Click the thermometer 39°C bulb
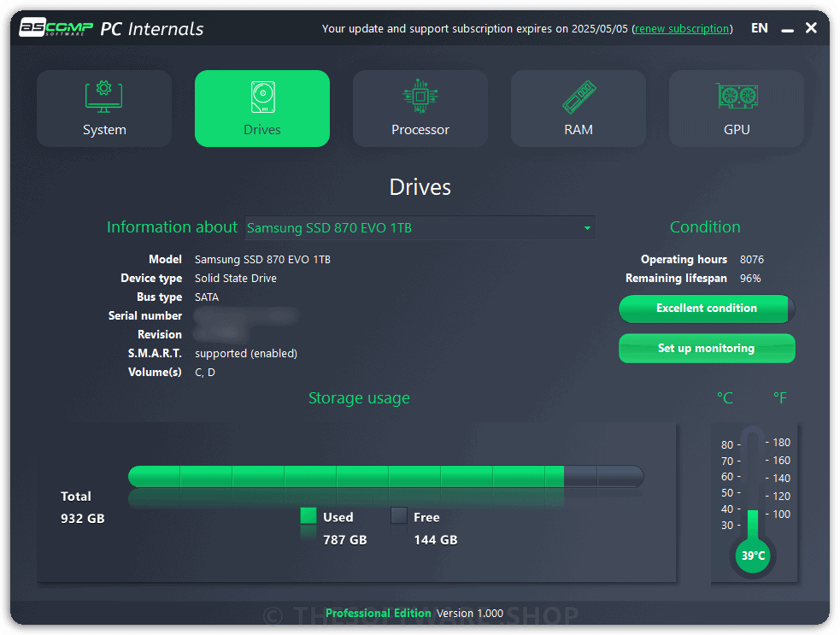Viewport: 840px width, 635px height. [x=753, y=556]
